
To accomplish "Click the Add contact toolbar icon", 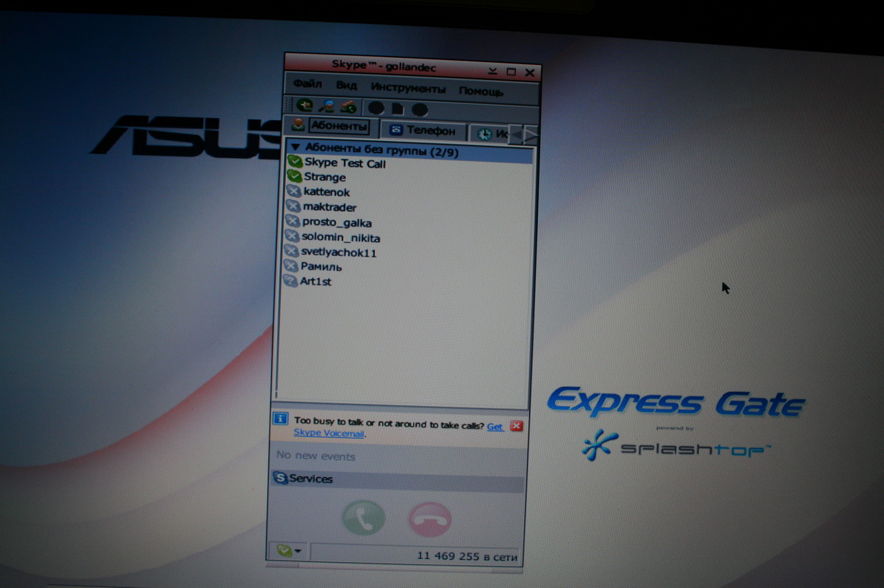I will 305,106.
